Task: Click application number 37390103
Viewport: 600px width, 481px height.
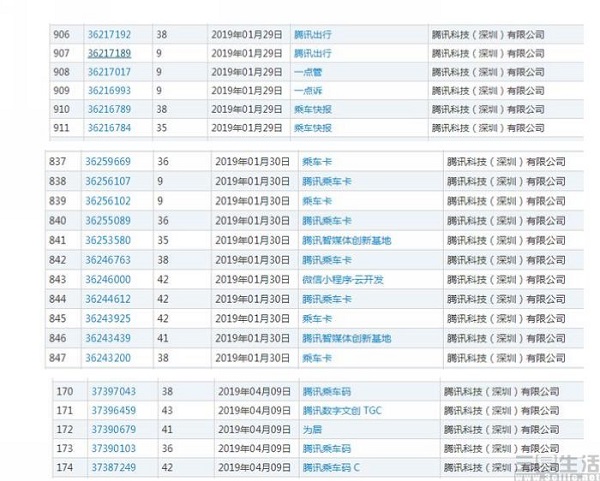Action: click(x=113, y=447)
